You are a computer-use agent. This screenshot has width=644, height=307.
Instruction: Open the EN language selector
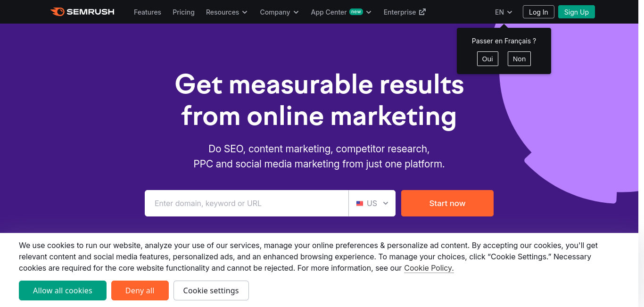504,12
